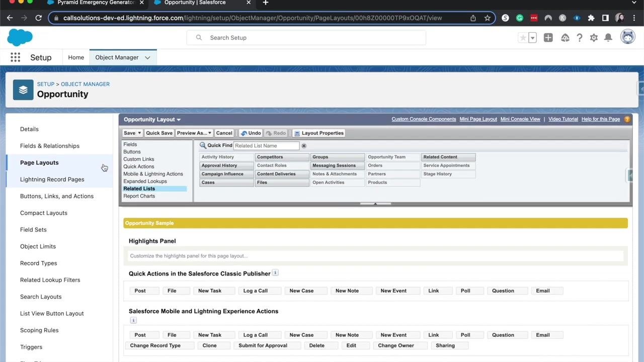This screenshot has height=362, width=644.
Task: Open Fields & Relationships in sidebar
Action: pos(50,146)
